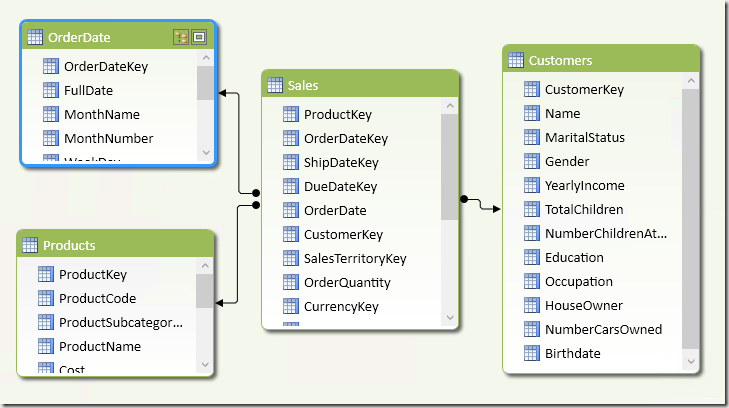
Task: Select NumberChildrenAt... column in Customers
Action: [x=605, y=233]
